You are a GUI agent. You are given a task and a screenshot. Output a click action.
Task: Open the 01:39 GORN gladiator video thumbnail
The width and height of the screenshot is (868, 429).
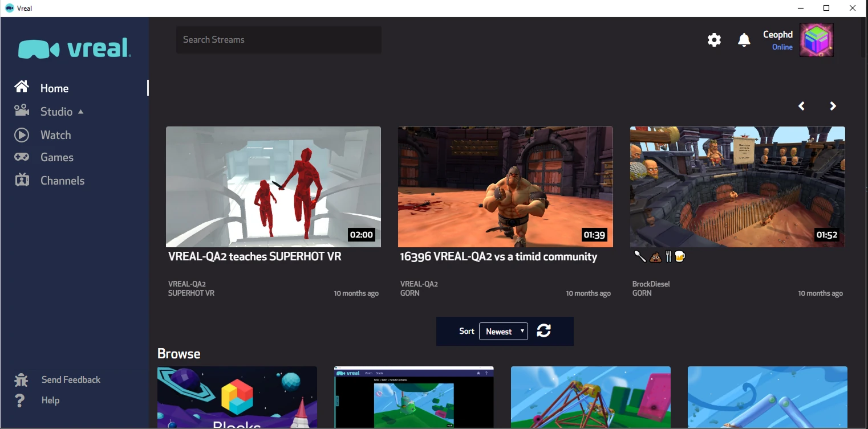tap(505, 187)
